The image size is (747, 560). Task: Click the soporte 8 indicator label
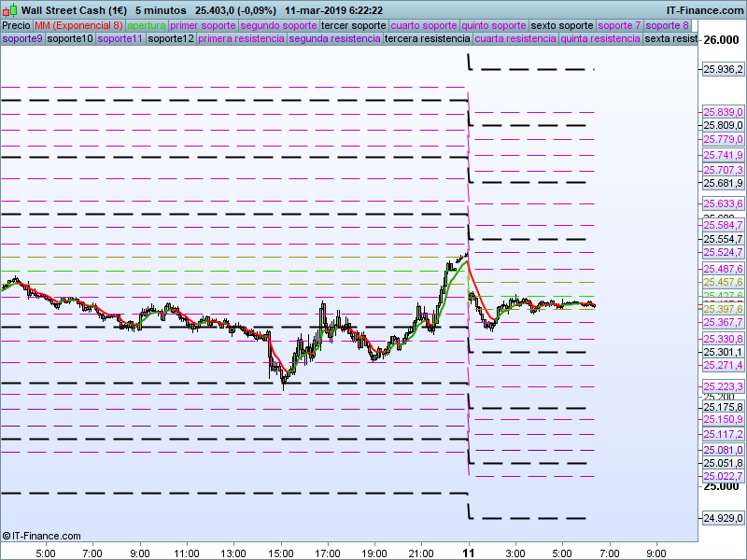(667, 26)
